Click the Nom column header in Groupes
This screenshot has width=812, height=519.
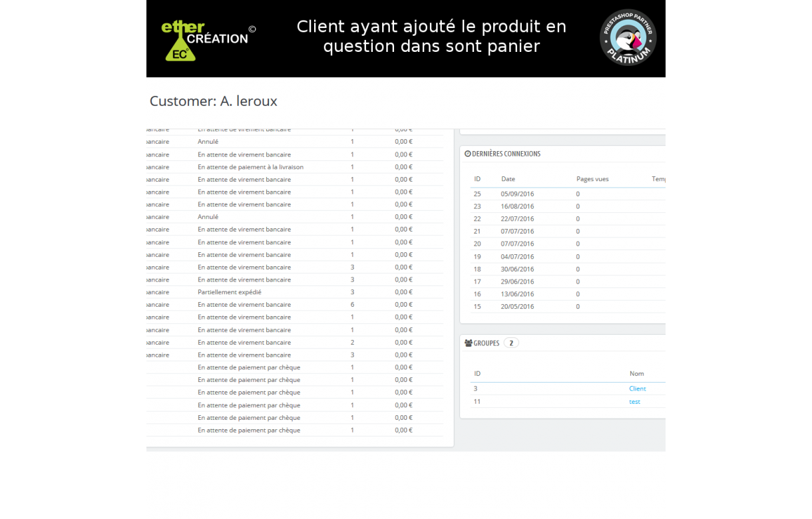636,374
